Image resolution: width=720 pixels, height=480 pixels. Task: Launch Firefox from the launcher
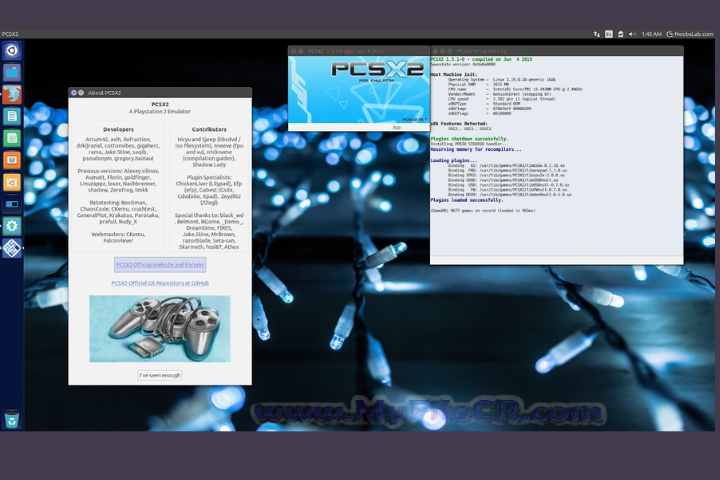pos(12,94)
